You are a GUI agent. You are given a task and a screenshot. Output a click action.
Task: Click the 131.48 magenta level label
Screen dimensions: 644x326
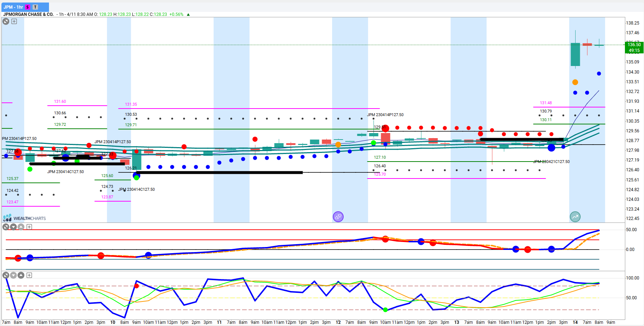(x=546, y=103)
